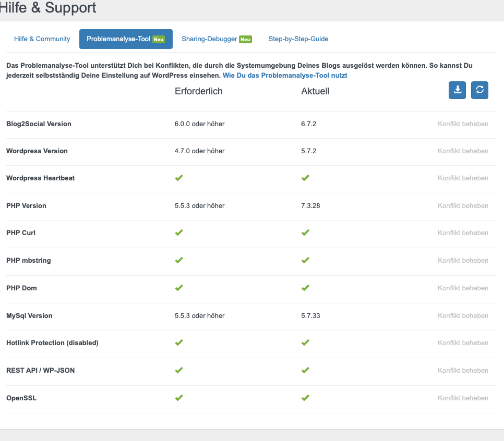Click the Erforderlich checkmark for Wordpress Heartbeat
The width and height of the screenshot is (504, 441).
click(x=179, y=178)
